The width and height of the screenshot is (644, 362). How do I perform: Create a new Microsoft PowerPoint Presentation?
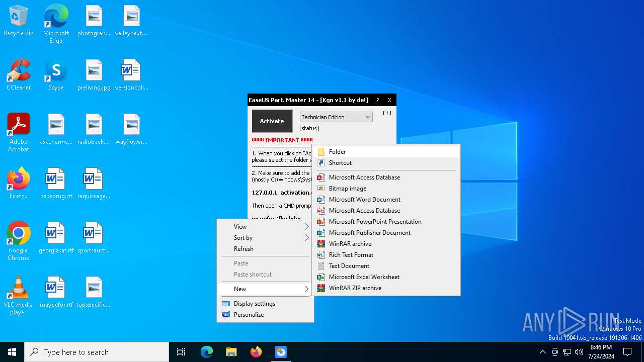[x=386, y=222]
